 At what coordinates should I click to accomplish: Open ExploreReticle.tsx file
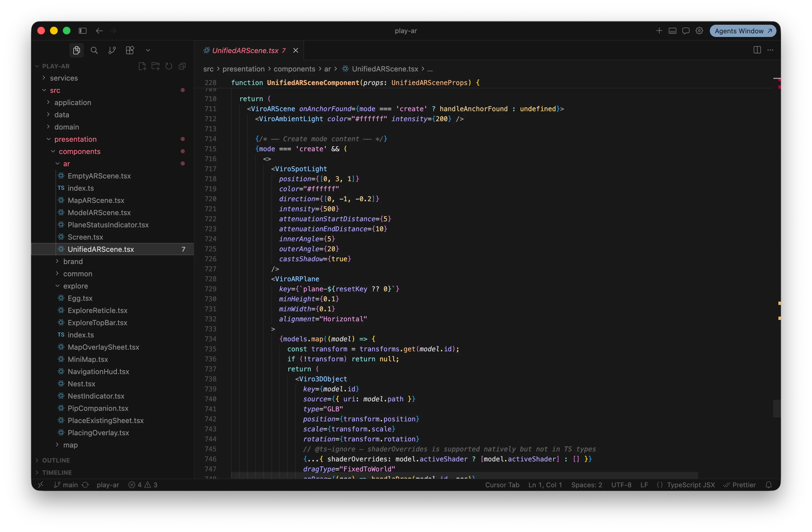(x=112, y=310)
